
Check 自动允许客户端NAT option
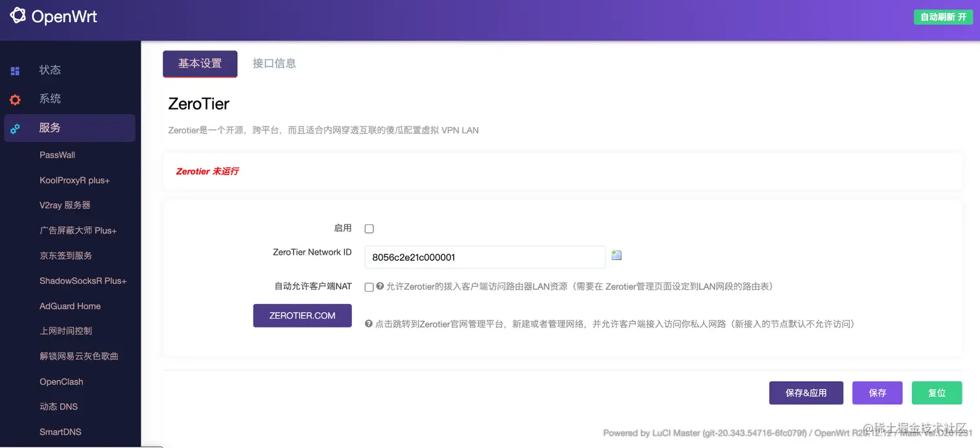coord(369,287)
